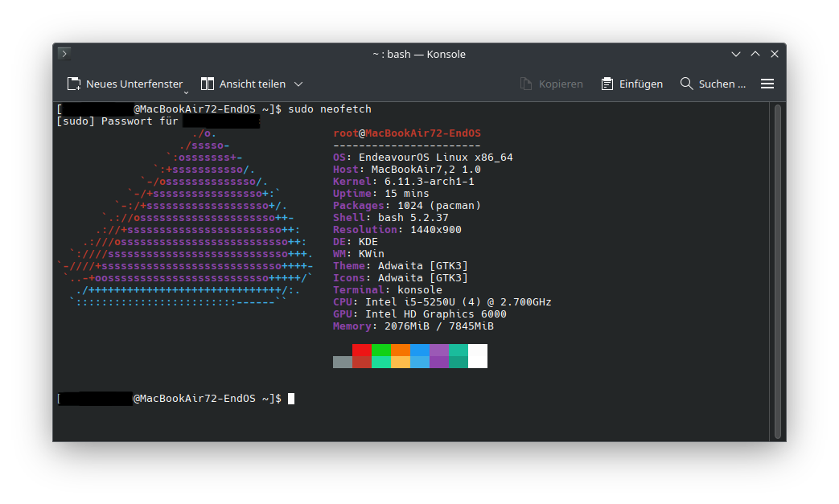This screenshot has width=839, height=504.
Task: Click the 'OS: EndeavourOS Linux x86_64' line
Action: point(422,157)
